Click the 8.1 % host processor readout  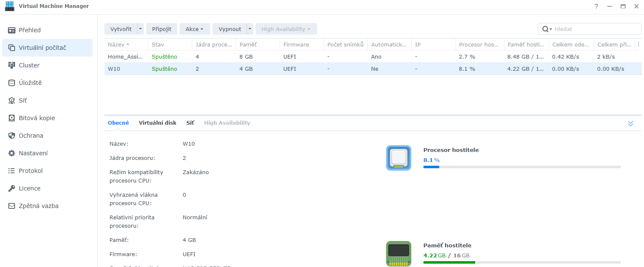coord(431,160)
